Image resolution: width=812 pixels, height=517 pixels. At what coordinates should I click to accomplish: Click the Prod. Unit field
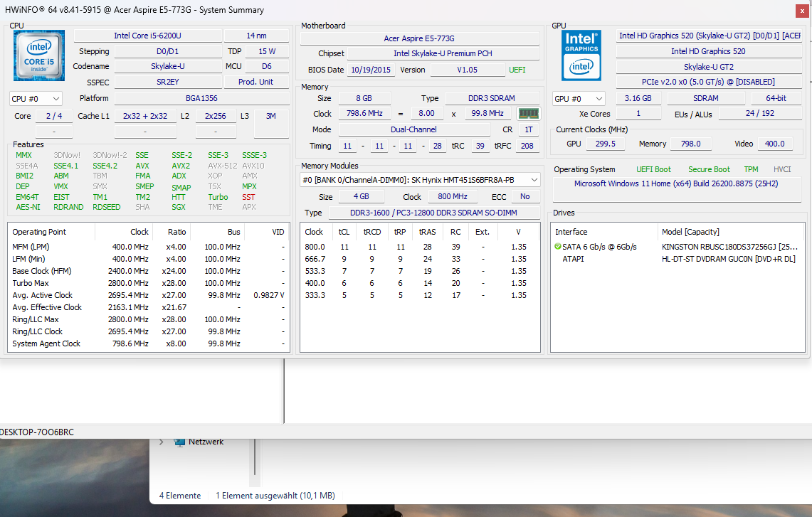[x=255, y=82]
